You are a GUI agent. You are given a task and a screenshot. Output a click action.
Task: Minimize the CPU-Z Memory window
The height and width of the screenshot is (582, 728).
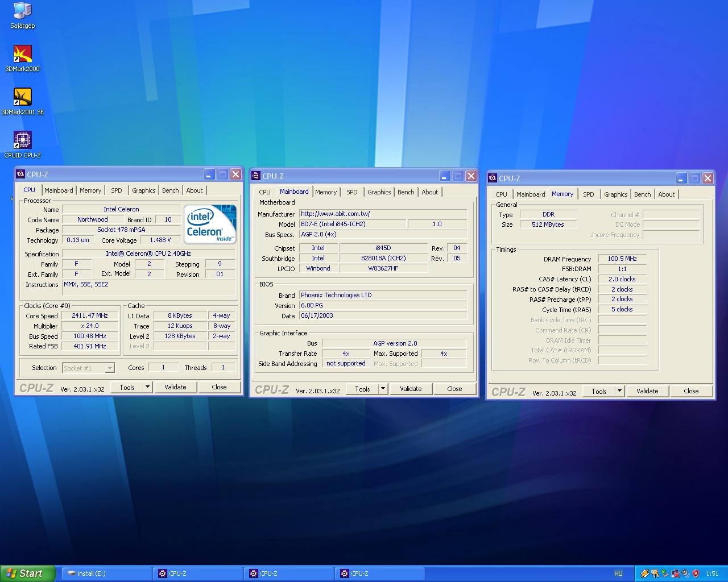pyautogui.click(x=681, y=178)
